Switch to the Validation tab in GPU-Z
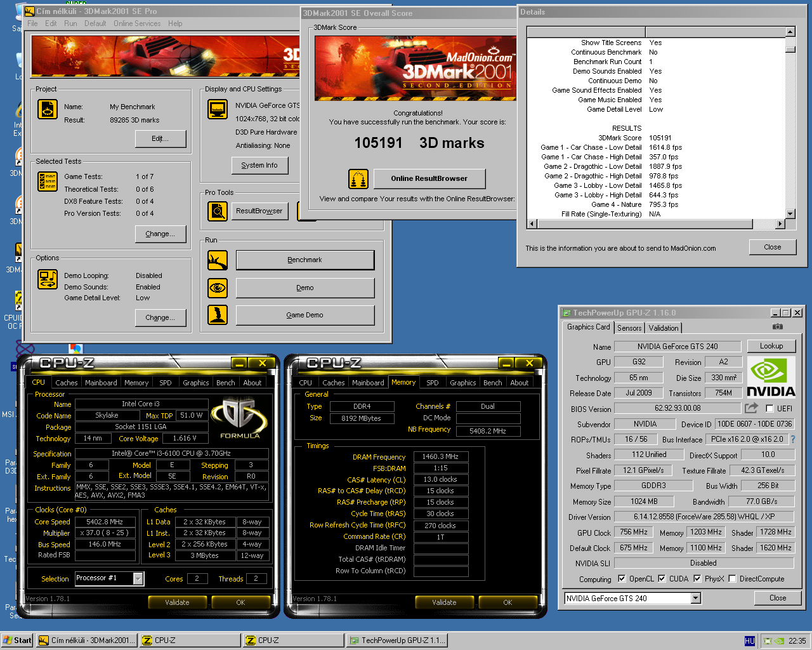This screenshot has height=650, width=812. [664, 328]
